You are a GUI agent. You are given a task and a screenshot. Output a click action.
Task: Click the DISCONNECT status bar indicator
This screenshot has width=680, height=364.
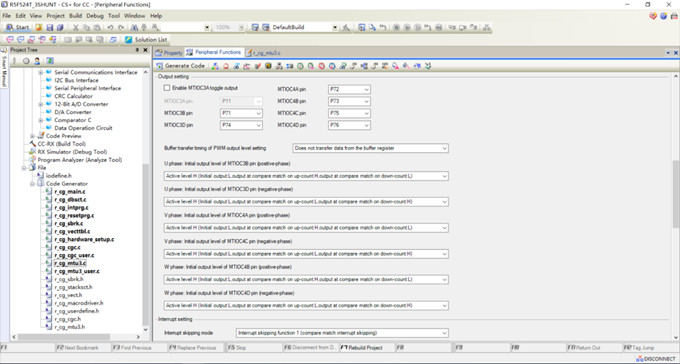click(x=656, y=359)
